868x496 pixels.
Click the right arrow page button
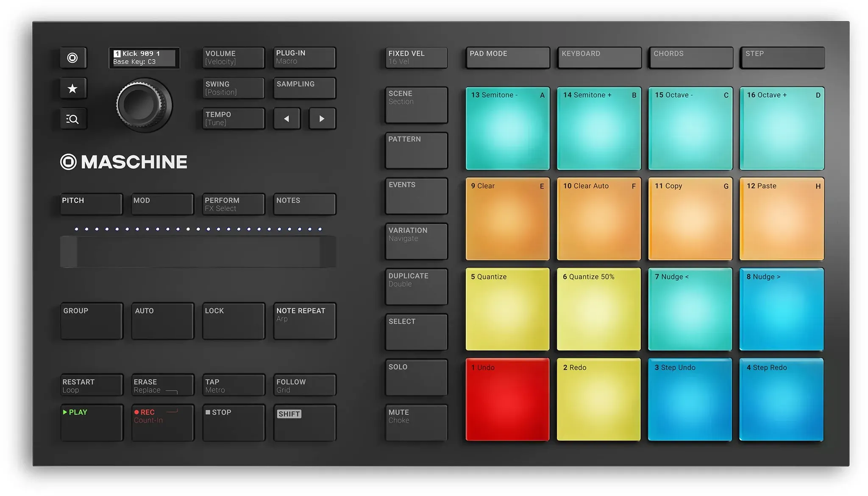[322, 119]
